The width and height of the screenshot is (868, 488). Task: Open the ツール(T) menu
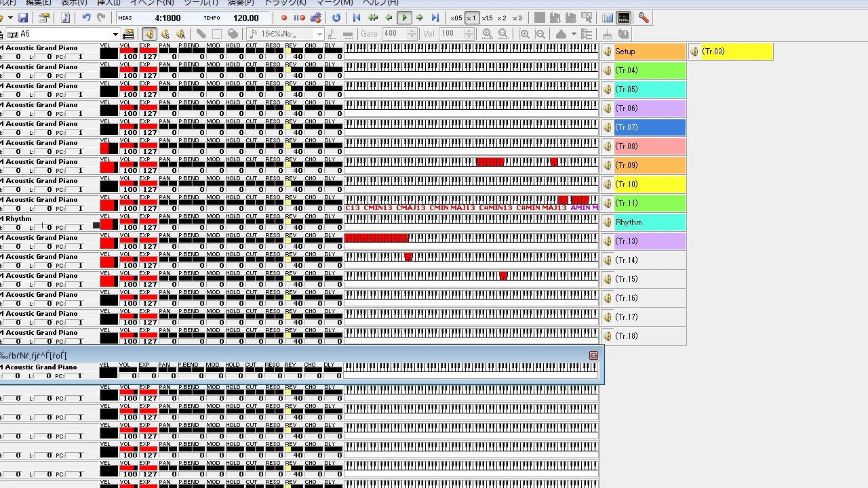[x=201, y=3]
